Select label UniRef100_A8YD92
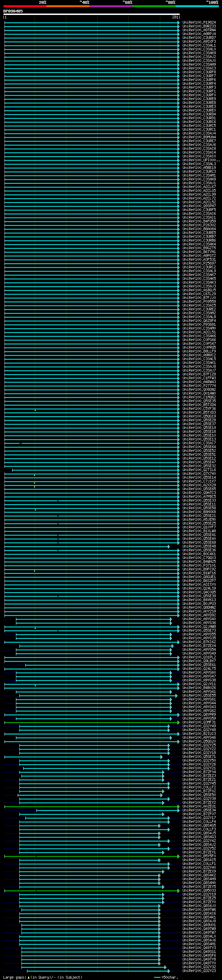 pos(199,615)
